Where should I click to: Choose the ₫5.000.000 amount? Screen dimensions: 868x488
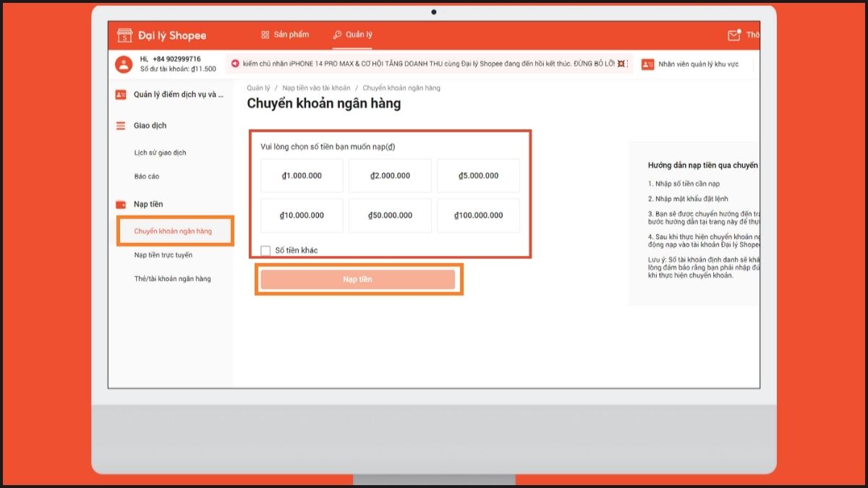click(x=478, y=176)
